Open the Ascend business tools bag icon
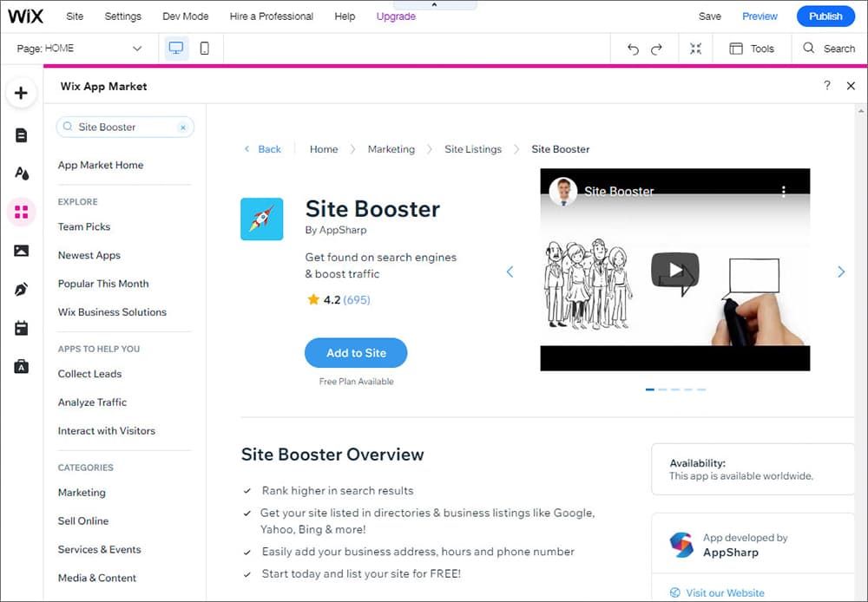This screenshot has height=602, width=868. pyautogui.click(x=21, y=367)
